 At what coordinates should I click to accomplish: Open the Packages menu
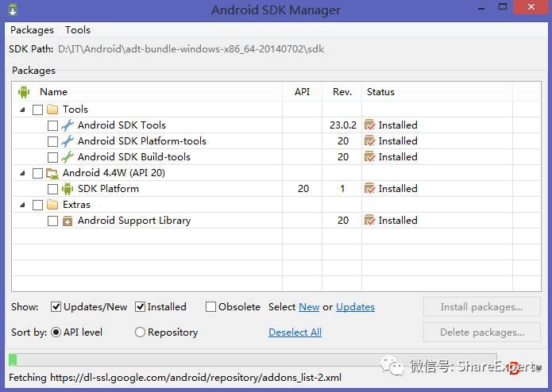point(32,30)
